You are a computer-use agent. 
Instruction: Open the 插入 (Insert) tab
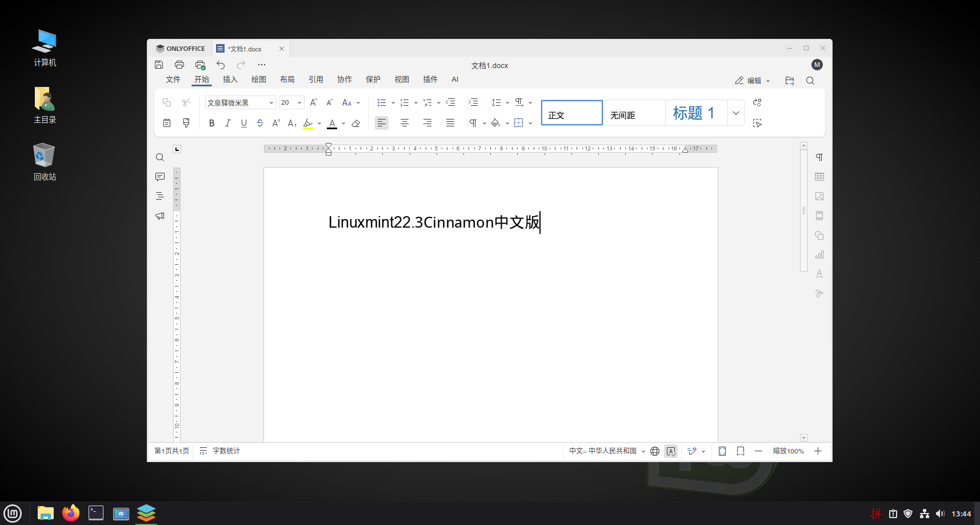pos(230,79)
